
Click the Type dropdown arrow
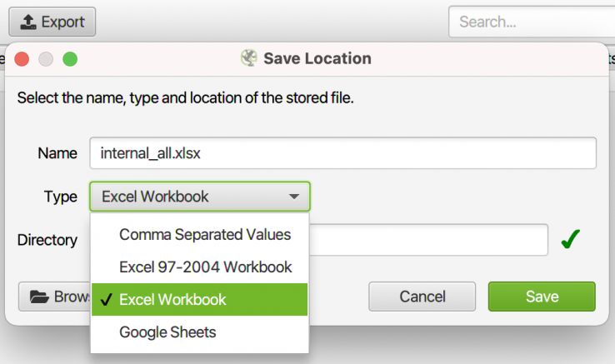pos(293,197)
